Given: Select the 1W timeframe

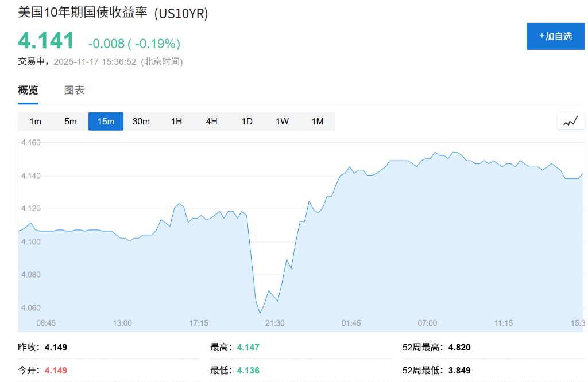Looking at the screenshot, I should [281, 121].
